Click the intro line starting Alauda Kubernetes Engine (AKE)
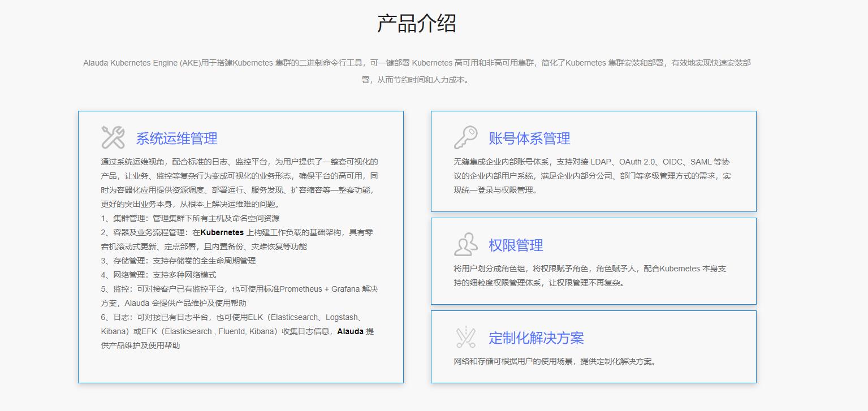The height and width of the screenshot is (411, 868). pos(417,63)
